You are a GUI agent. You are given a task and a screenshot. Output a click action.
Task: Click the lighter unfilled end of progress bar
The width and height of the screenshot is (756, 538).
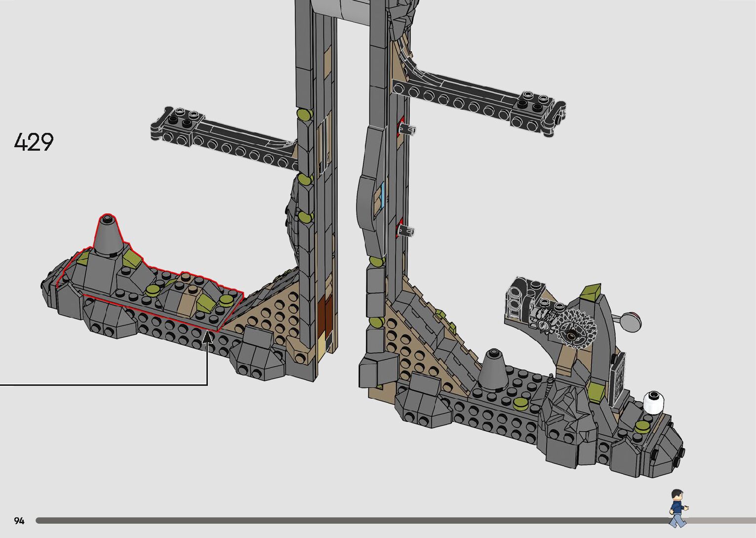(x=721, y=520)
